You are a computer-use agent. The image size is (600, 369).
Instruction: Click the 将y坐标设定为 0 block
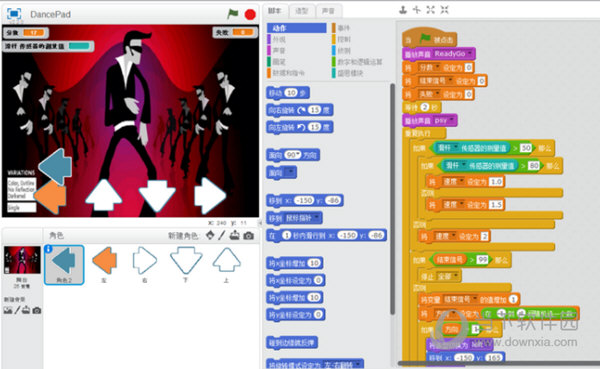click(296, 315)
